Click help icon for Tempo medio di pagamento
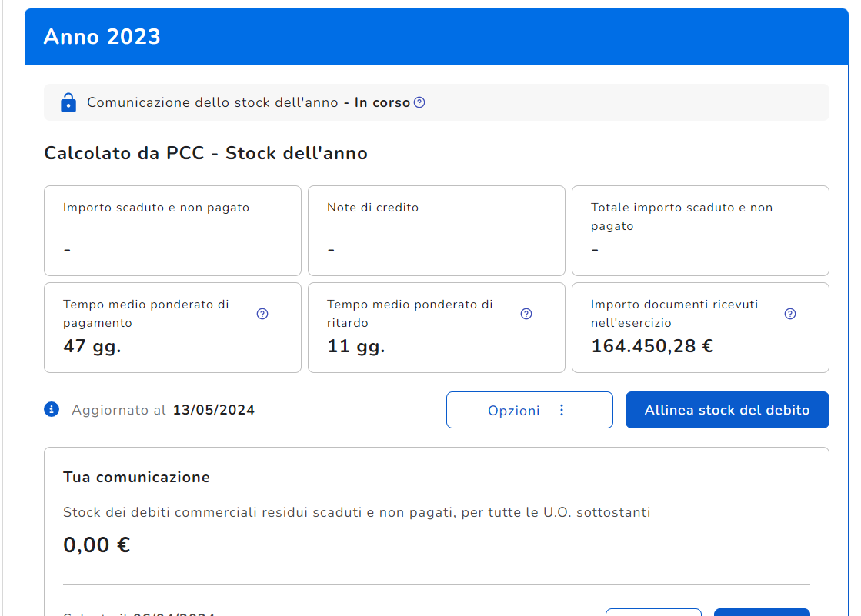 pyautogui.click(x=262, y=314)
